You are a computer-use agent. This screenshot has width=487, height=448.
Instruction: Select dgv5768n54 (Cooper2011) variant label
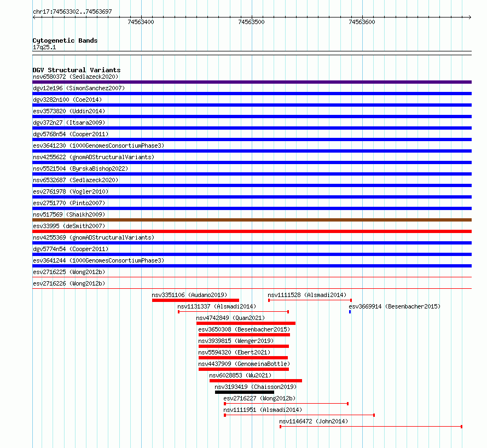[71, 134]
